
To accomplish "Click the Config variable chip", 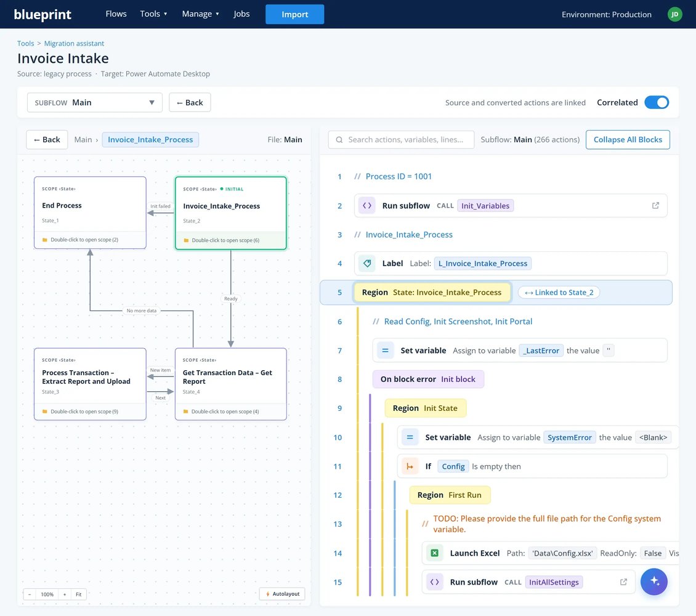I will (453, 466).
